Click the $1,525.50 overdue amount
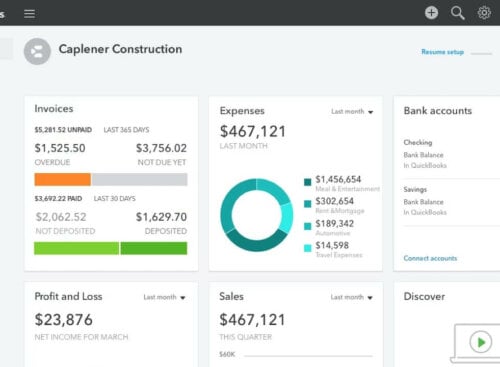 (x=60, y=148)
